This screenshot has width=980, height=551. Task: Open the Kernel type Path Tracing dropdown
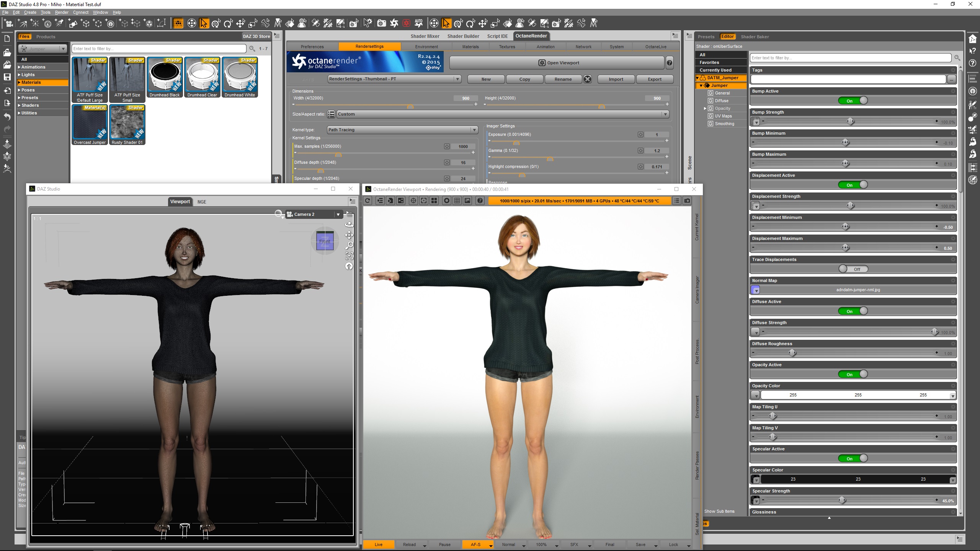tap(403, 130)
